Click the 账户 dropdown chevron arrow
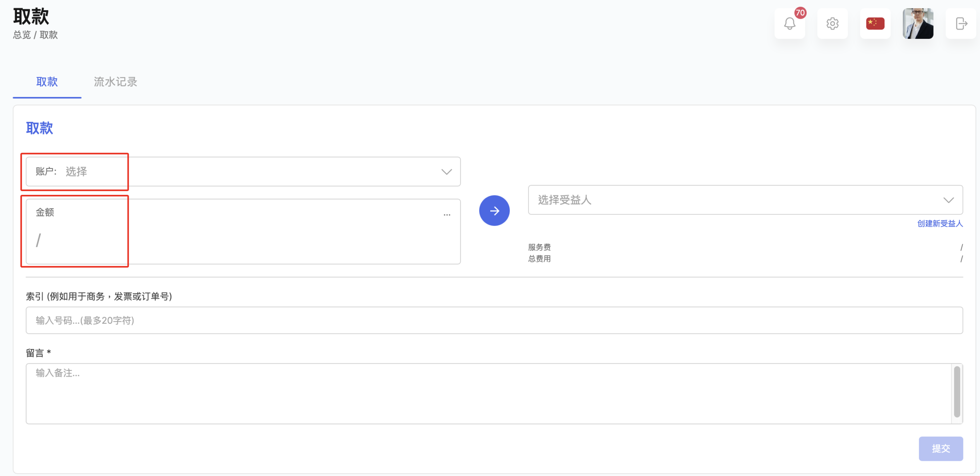 (447, 172)
